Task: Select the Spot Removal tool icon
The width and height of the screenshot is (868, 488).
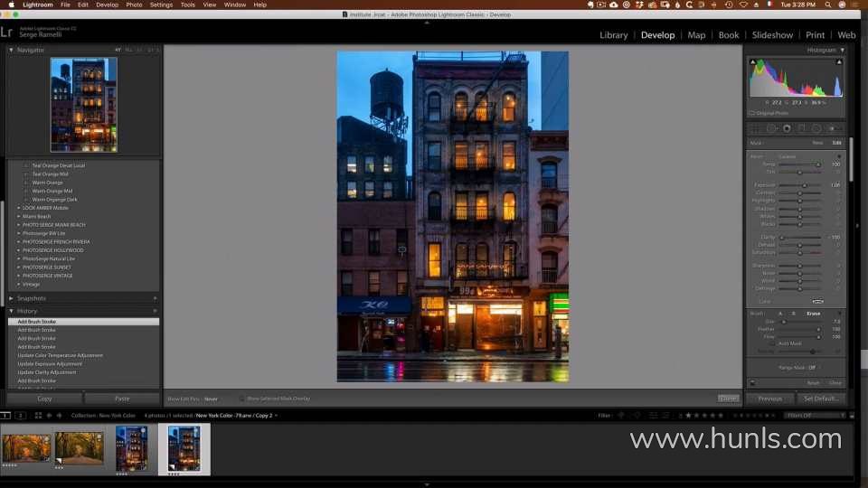Action: [x=771, y=128]
